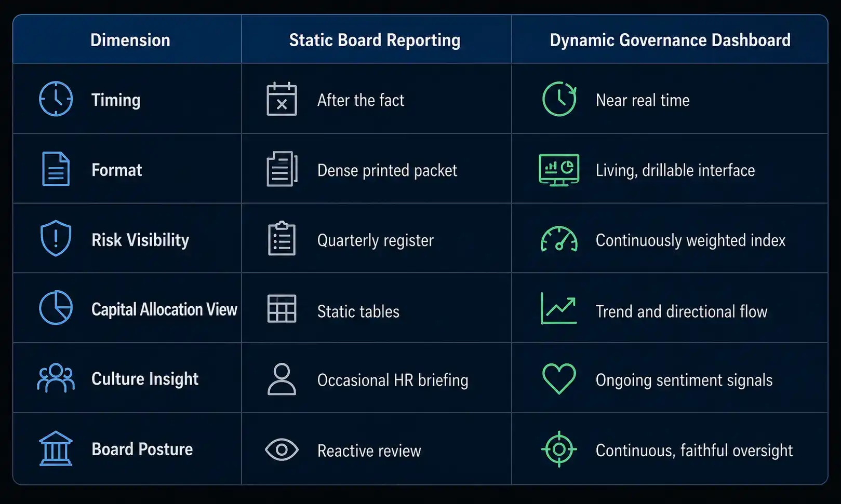Click the people group icon beside Culture Insight
The image size is (841, 504).
click(x=56, y=378)
